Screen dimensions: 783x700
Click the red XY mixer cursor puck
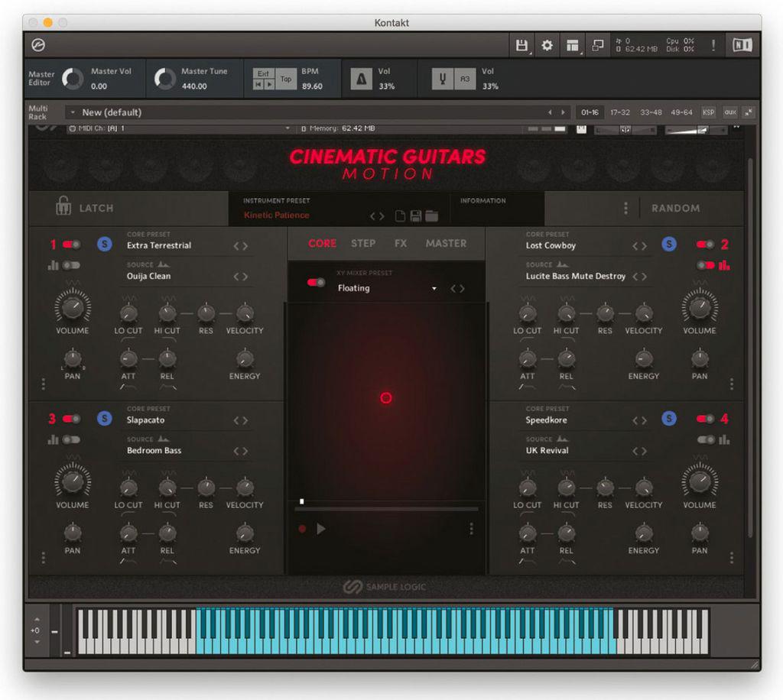(386, 397)
